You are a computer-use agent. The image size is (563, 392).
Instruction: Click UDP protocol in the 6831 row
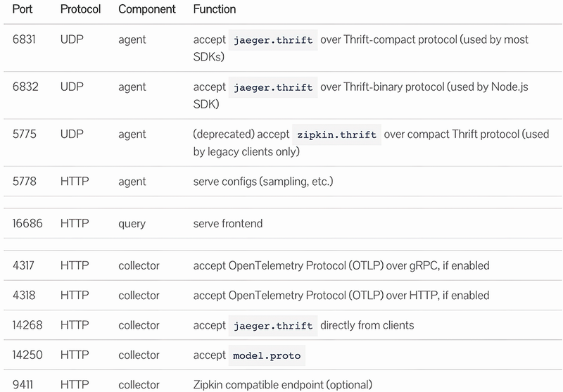[x=72, y=39]
